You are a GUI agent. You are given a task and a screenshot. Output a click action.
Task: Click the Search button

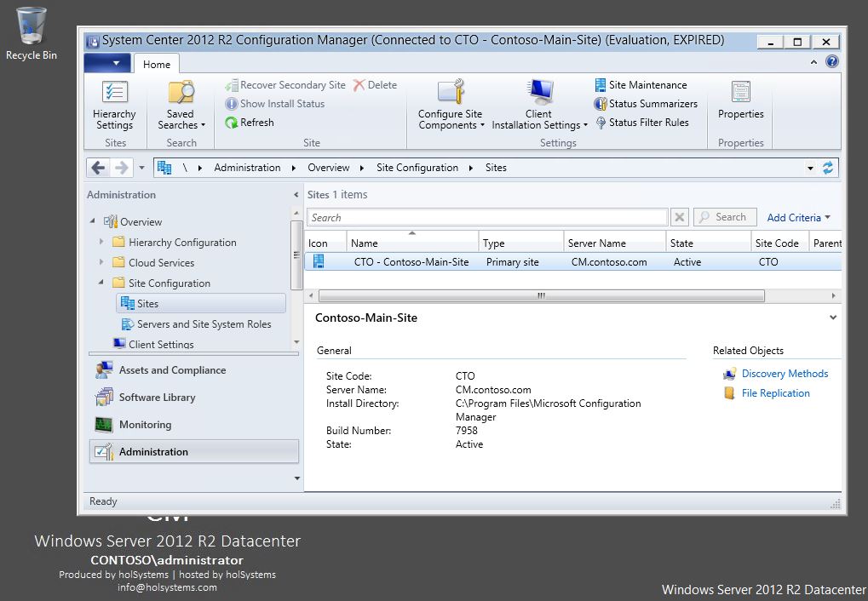(725, 217)
